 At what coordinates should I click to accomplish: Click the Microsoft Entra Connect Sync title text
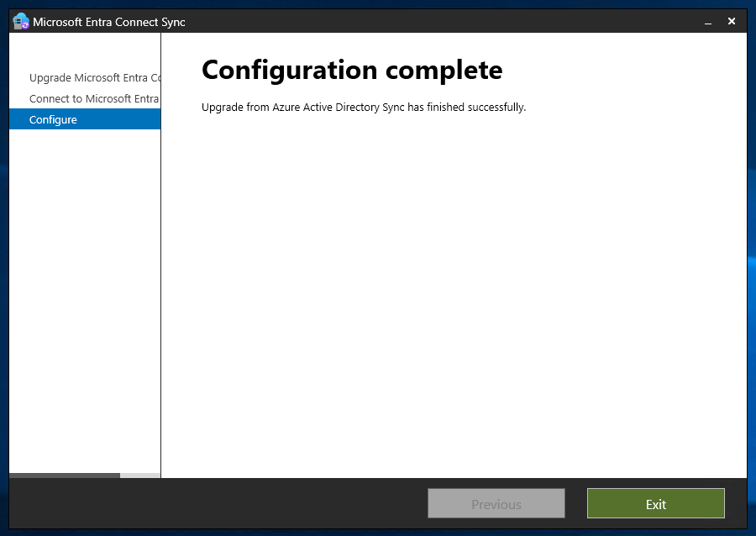coord(109,22)
